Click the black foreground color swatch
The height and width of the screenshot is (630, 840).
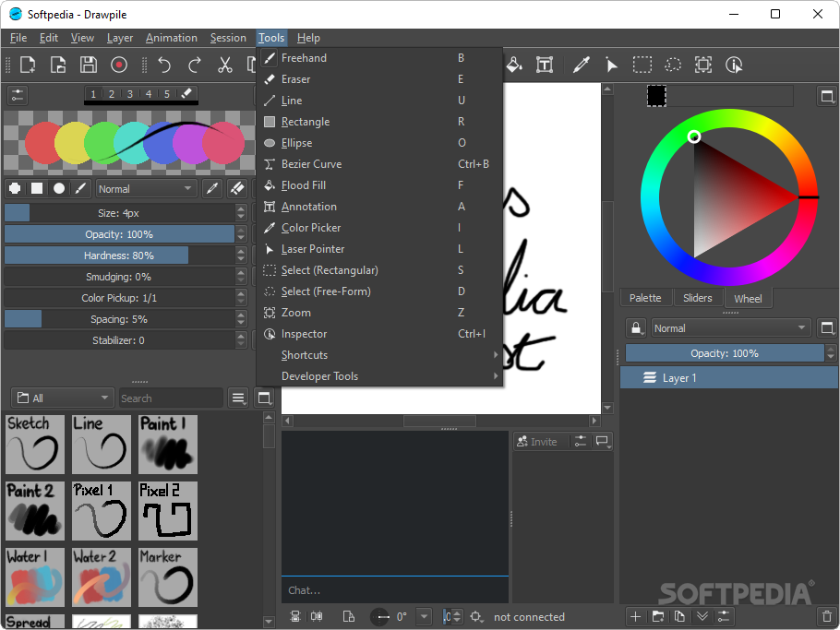click(x=656, y=96)
